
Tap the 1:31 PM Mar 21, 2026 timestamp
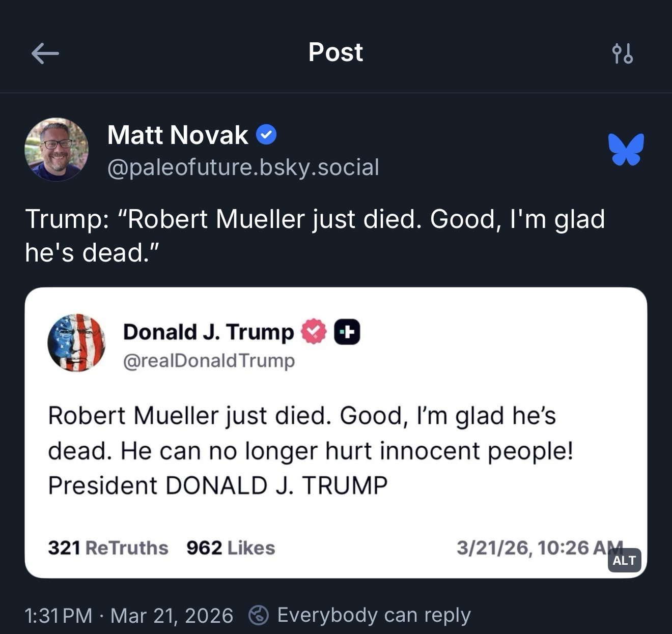pyautogui.click(x=129, y=616)
